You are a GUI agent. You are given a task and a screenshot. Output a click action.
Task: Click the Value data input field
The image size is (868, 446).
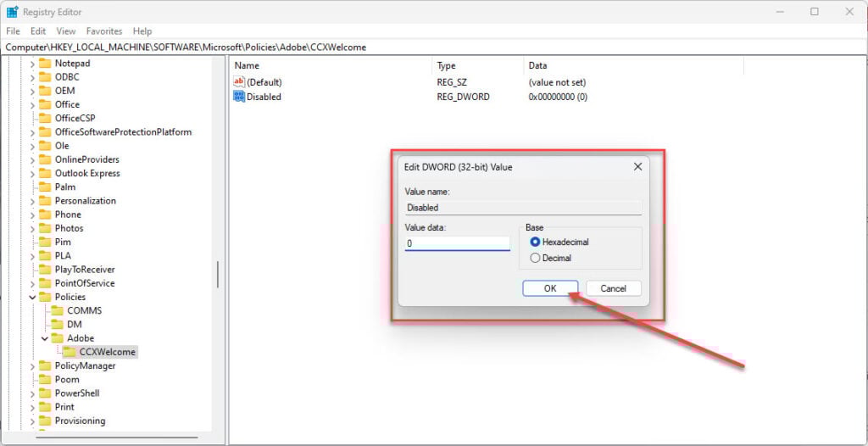tap(457, 243)
